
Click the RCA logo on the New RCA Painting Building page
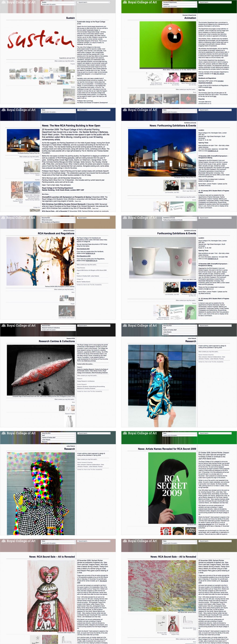18,110
